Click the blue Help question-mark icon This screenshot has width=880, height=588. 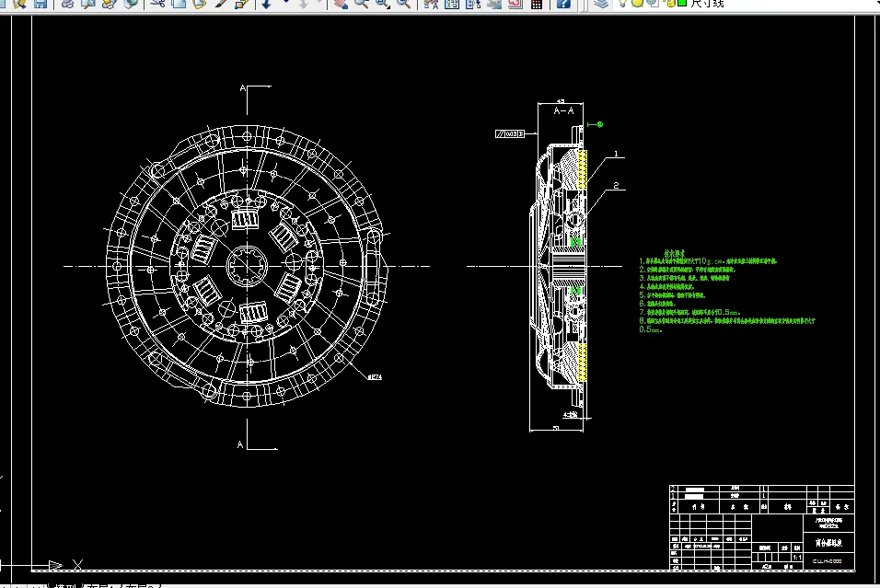point(563,4)
